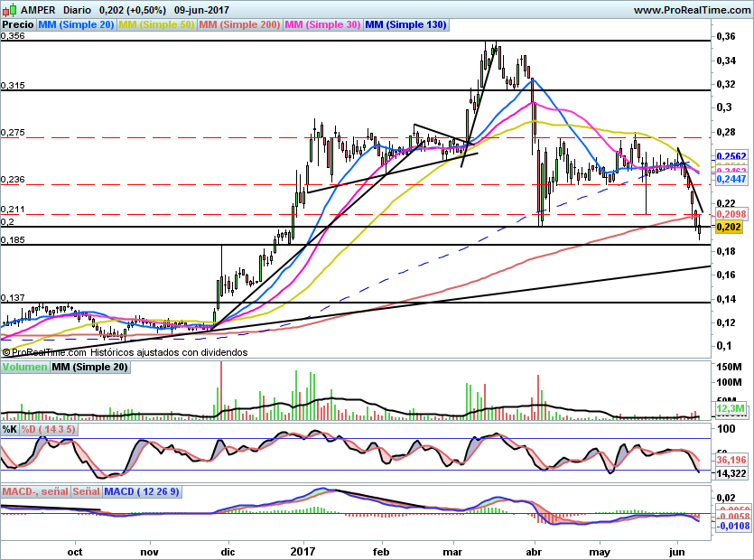Click the copyright icon before ProRealTime.com
Screen dimensions: 754x560
[x=6, y=352]
